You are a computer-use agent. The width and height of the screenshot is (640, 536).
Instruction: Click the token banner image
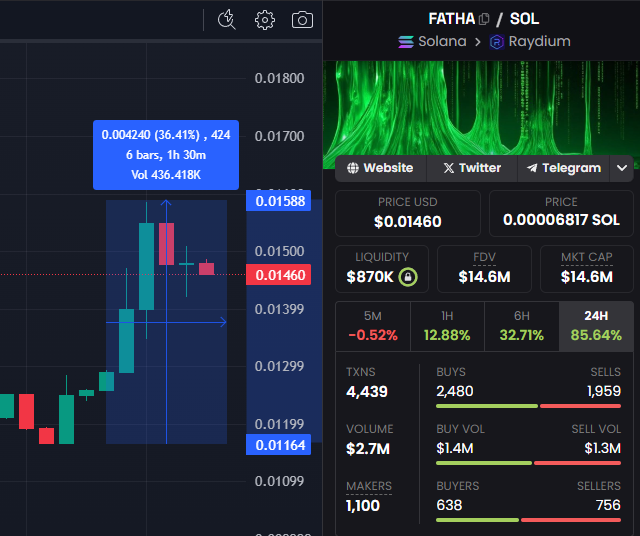pyautogui.click(x=481, y=108)
